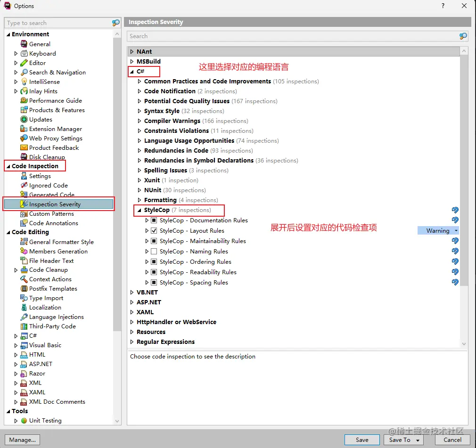Click the Localization icon

pyautogui.click(x=24, y=308)
